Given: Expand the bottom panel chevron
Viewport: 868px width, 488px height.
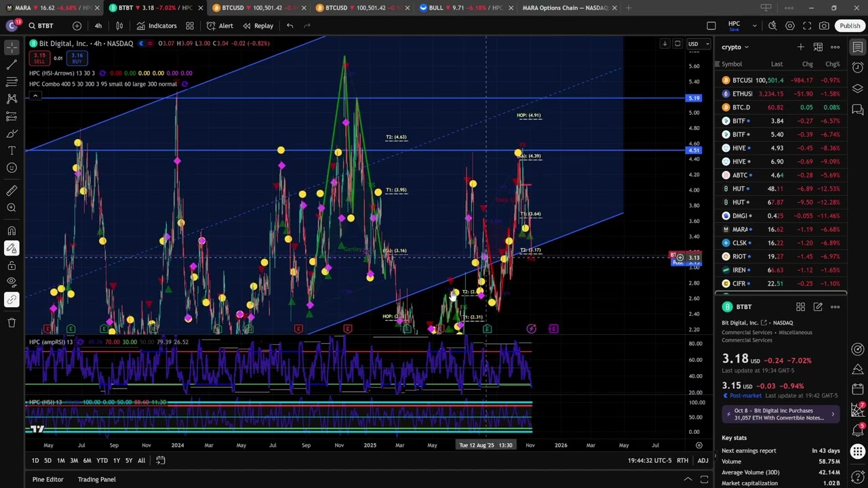Looking at the screenshot, I should click(688, 479).
